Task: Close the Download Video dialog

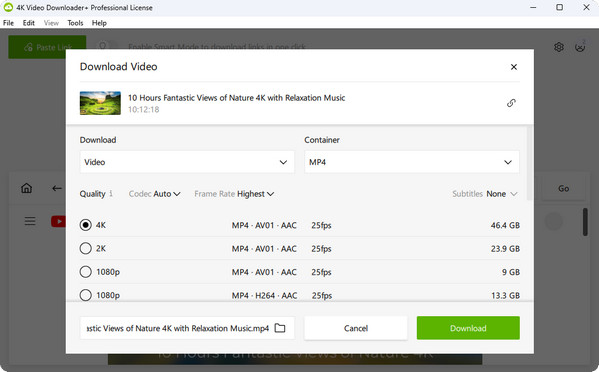Action: coord(514,67)
